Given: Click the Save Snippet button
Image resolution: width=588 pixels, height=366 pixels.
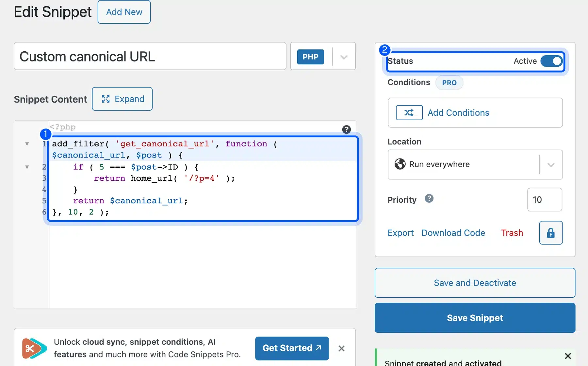Looking at the screenshot, I should coord(475,318).
